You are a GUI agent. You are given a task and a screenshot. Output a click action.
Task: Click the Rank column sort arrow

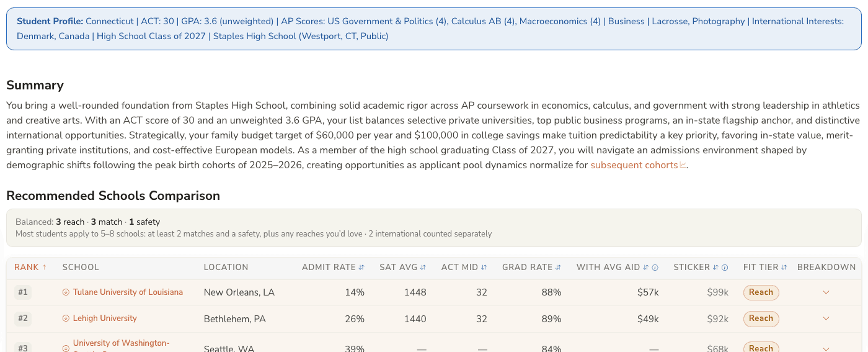point(45,268)
